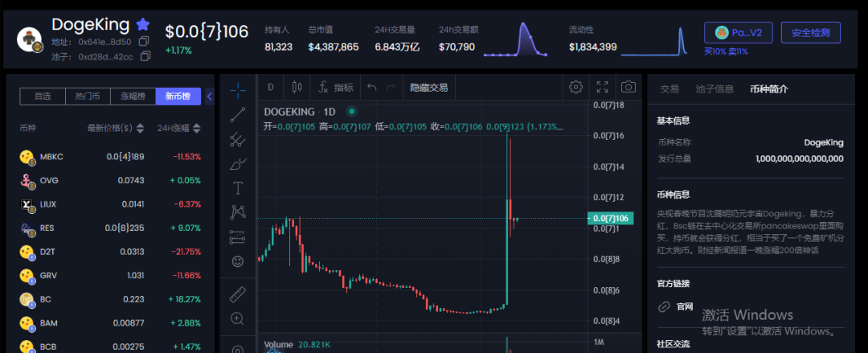Open the candlestick chart style menu
The height and width of the screenshot is (353, 868).
[297, 87]
